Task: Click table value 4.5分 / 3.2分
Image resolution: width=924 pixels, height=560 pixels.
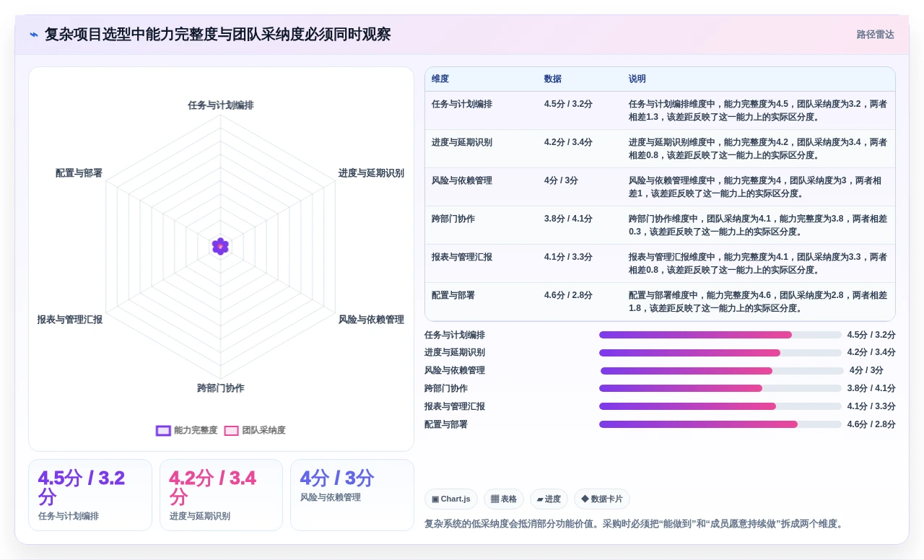Action: click(568, 104)
